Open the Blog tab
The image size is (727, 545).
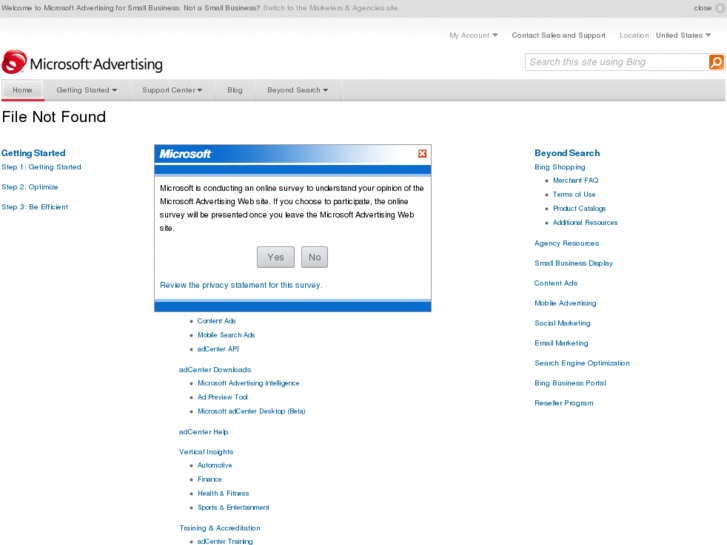coord(235,90)
